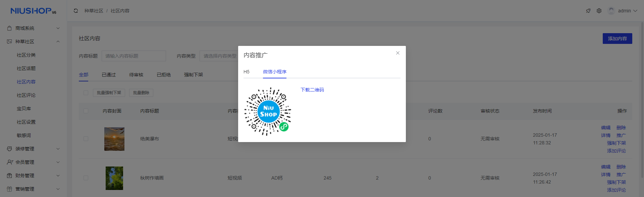Image resolution: width=644 pixels, height=197 pixels.
Task: Open the 绝美瀑布 cover thumbnail
Action: (114, 139)
